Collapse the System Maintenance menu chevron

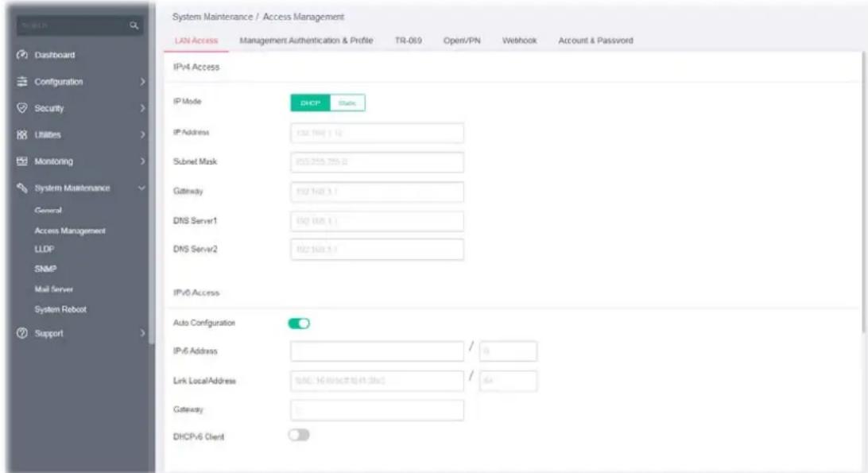141,188
